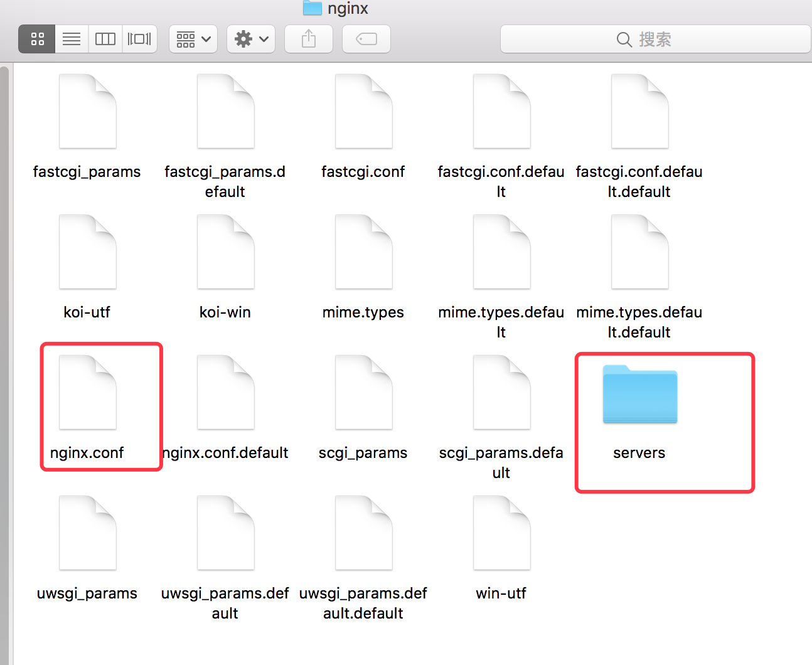Click the Share toolbar button
The height and width of the screenshot is (665, 812).
[x=309, y=39]
